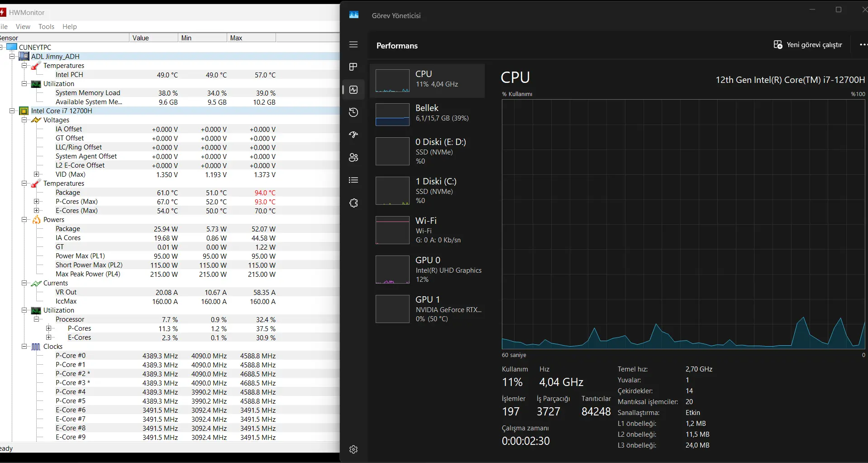Click Yeni görevi çalıştır button
Image resolution: width=868 pixels, height=463 pixels.
808,45
